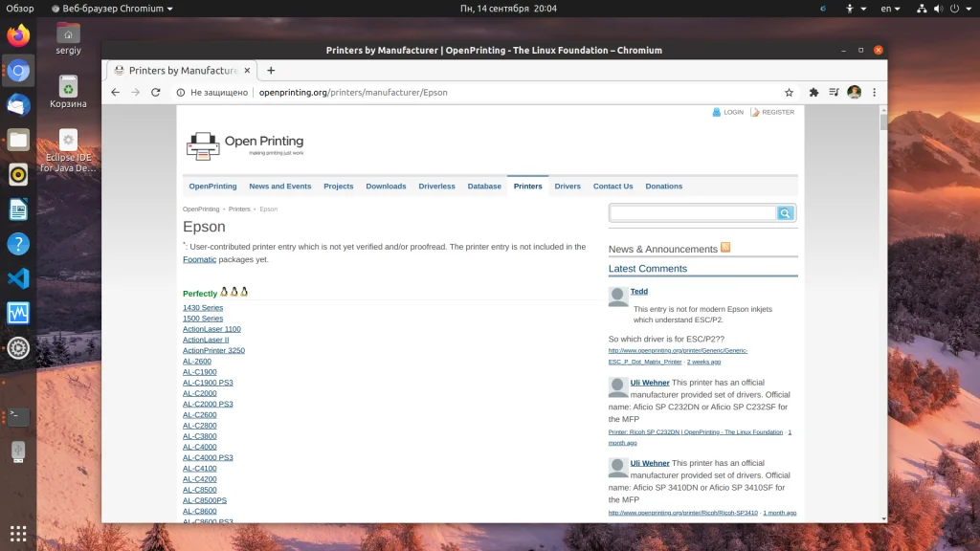
Task: Open the Contact Us nav item
Action: tap(613, 187)
